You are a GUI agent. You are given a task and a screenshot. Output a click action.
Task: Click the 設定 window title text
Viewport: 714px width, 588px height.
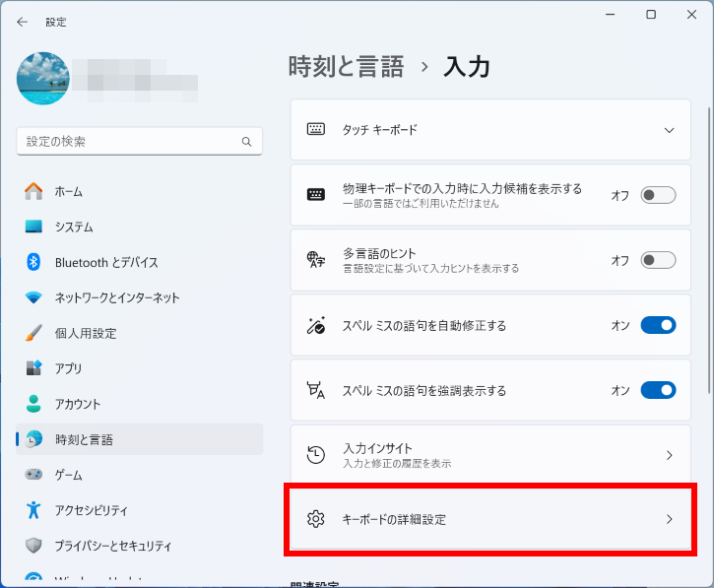tap(55, 22)
